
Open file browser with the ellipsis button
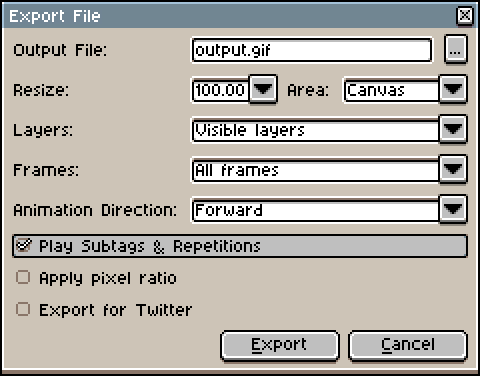(x=456, y=50)
